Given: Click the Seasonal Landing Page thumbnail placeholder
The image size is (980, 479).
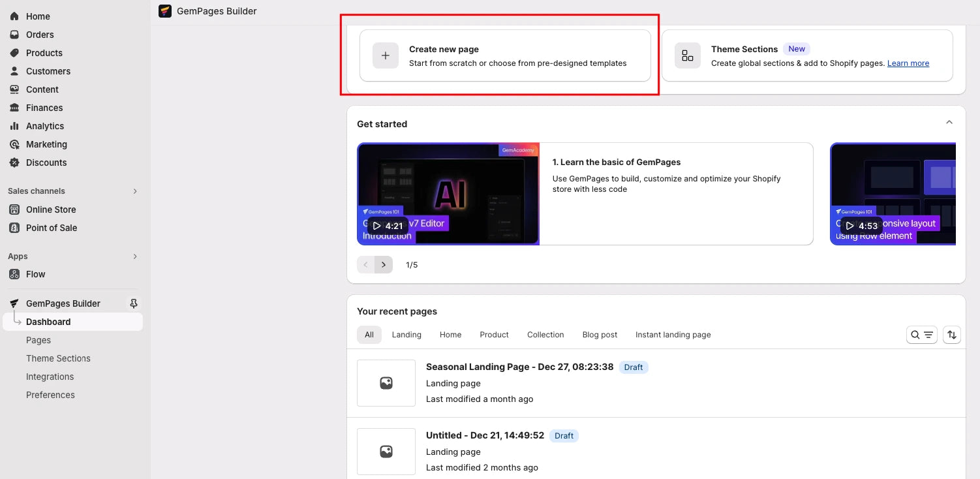Looking at the screenshot, I should click(x=386, y=383).
